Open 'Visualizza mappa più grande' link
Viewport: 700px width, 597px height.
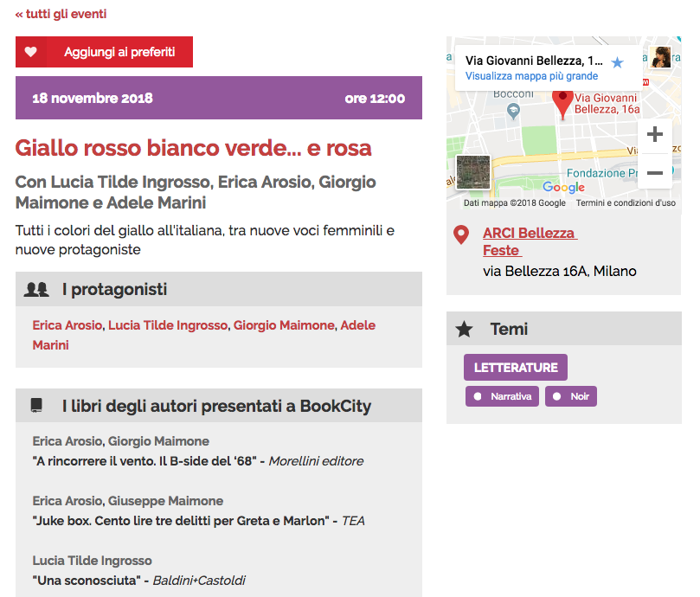531,76
